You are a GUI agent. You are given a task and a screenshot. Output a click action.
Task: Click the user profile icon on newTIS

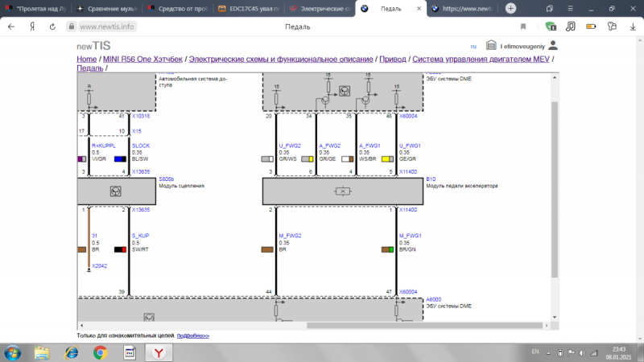point(552,46)
